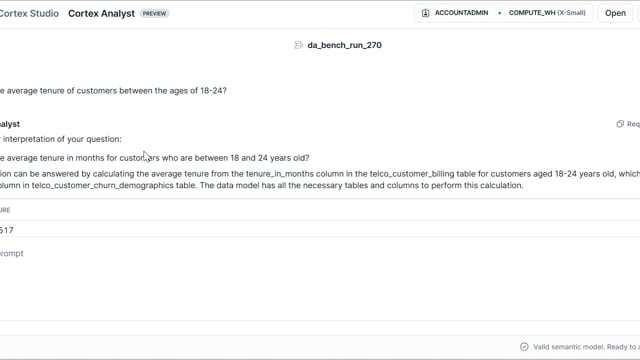Click the Cortex Analyst title
The width and height of the screenshot is (640, 360).
(101, 13)
